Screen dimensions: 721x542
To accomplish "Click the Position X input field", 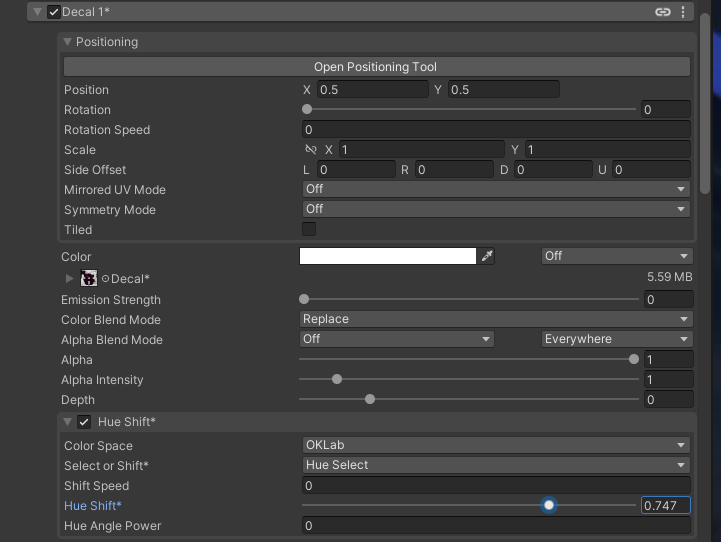I will click(x=372, y=90).
